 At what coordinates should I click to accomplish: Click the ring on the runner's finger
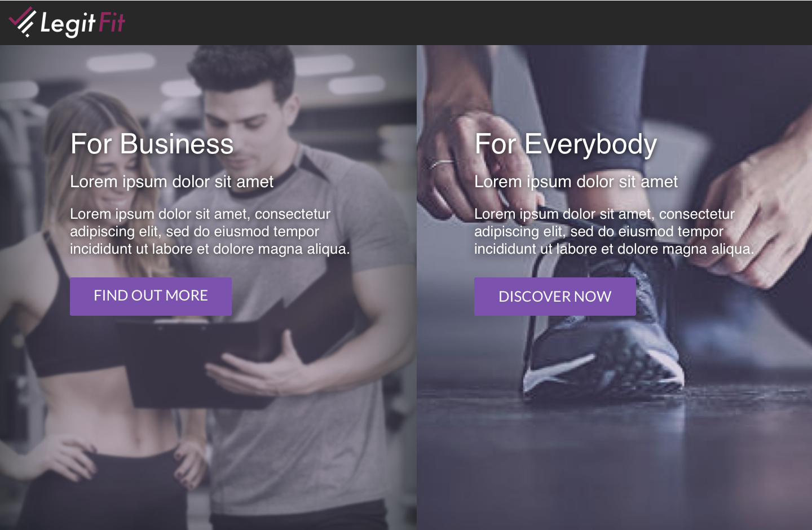[x=442, y=164]
